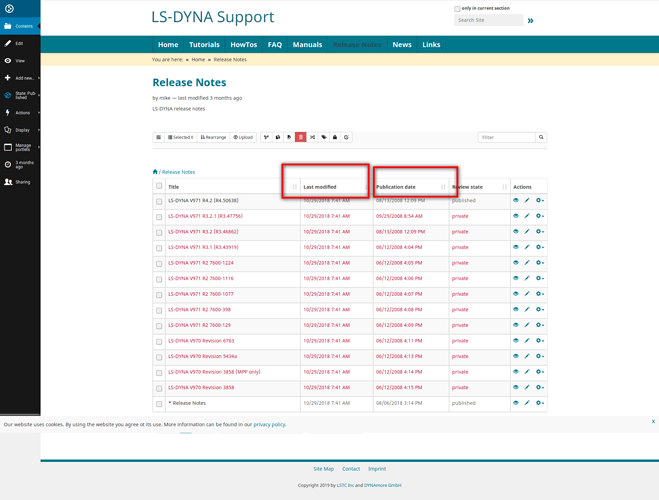
Task: Open the Imprint footer link
Action: click(x=377, y=469)
